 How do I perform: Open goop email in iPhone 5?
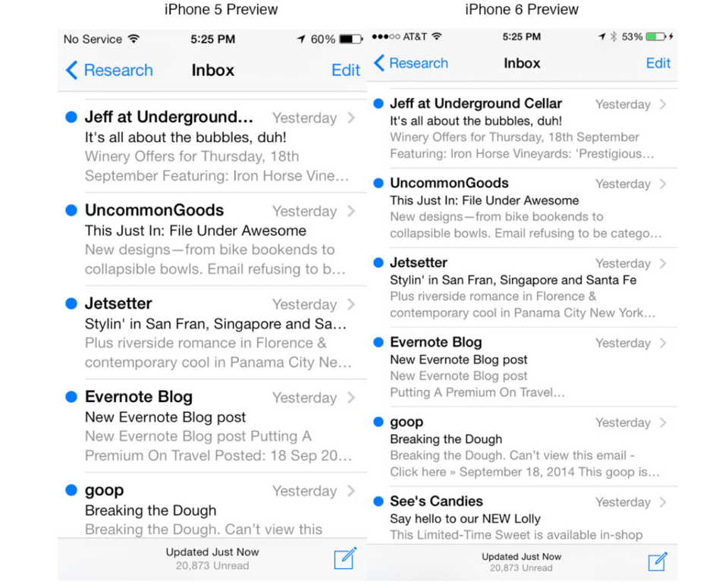click(212, 505)
